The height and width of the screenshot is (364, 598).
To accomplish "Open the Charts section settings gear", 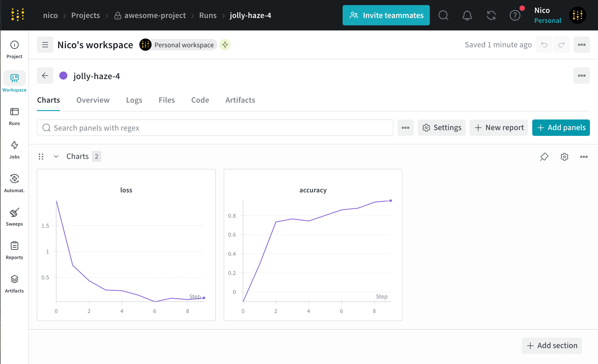I will 564,157.
